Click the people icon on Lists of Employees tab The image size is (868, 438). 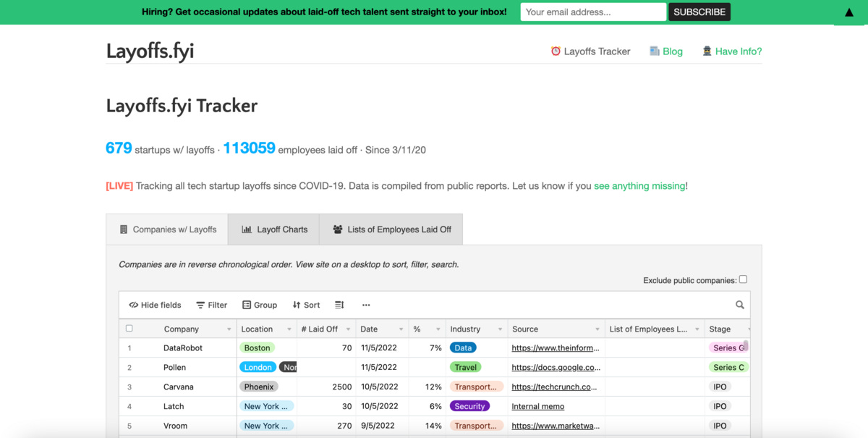tap(338, 229)
